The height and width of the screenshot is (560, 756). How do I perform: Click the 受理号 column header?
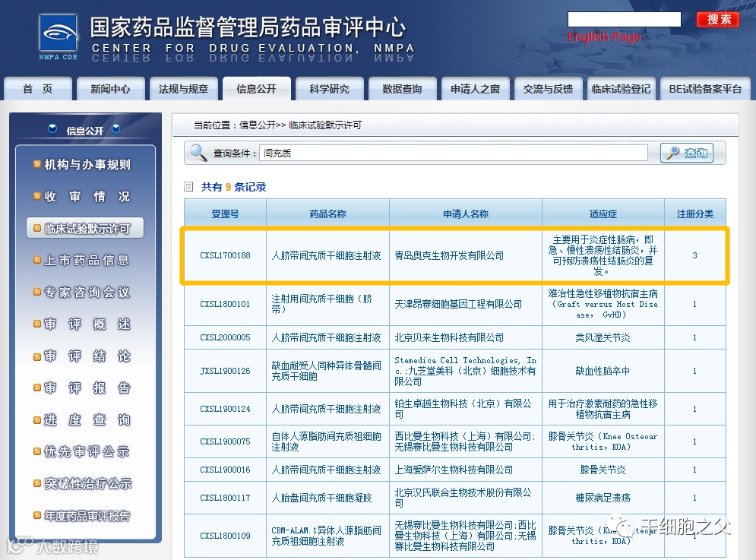tap(225, 214)
